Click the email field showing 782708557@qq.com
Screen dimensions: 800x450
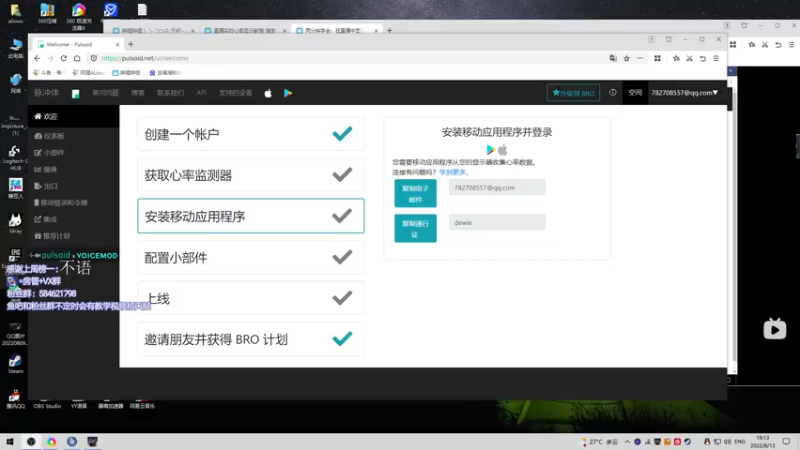pyautogui.click(x=497, y=187)
